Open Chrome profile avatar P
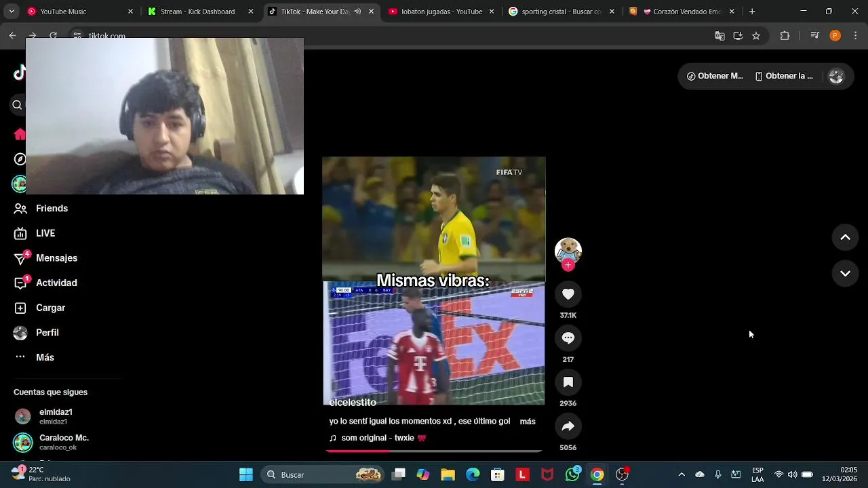This screenshot has width=868, height=488. (835, 36)
